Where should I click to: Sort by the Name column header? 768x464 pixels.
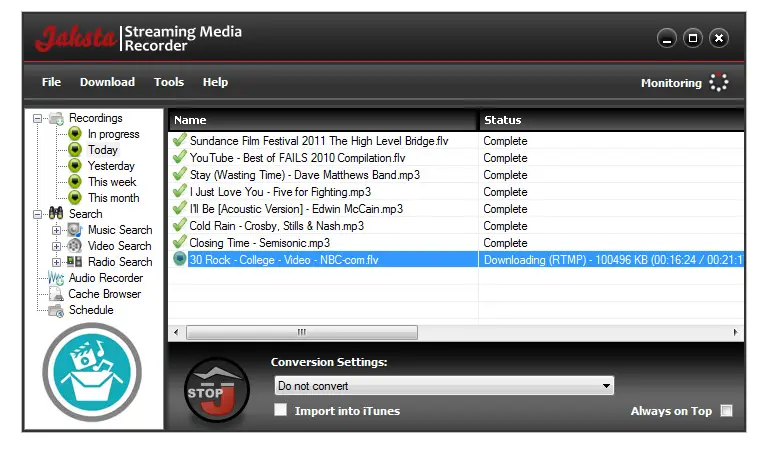point(323,120)
